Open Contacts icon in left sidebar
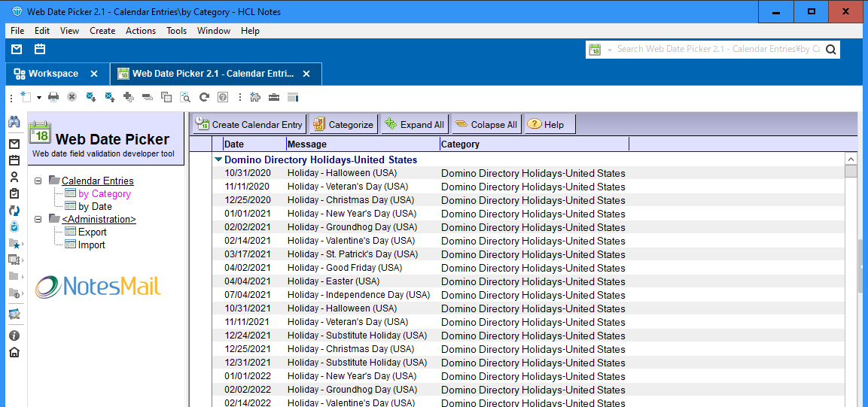This screenshot has width=868, height=407. (x=14, y=177)
